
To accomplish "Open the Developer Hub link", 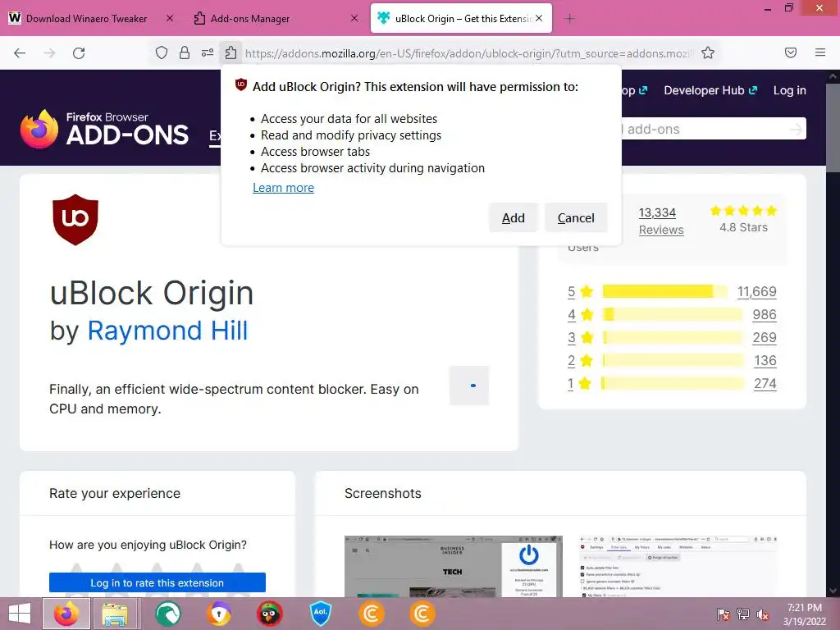I will [710, 90].
